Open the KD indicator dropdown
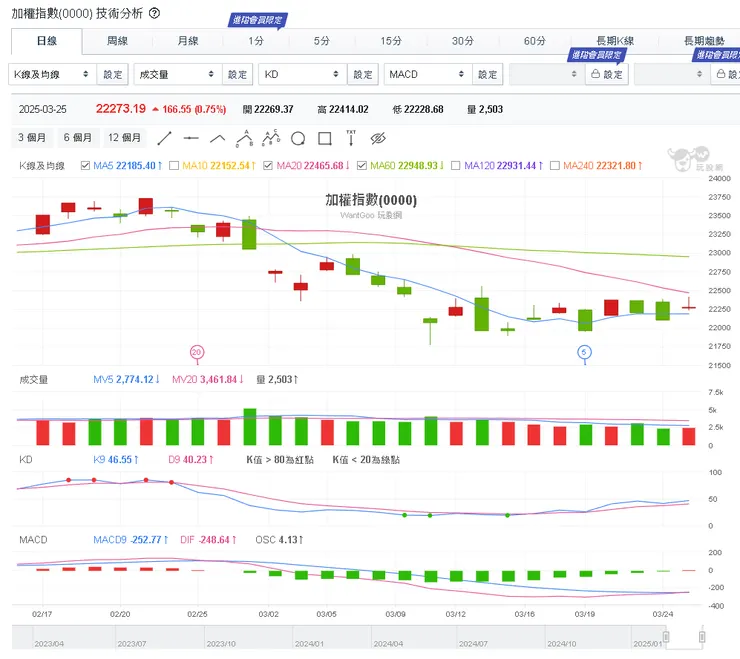The height and width of the screenshot is (659, 740). pos(303,74)
